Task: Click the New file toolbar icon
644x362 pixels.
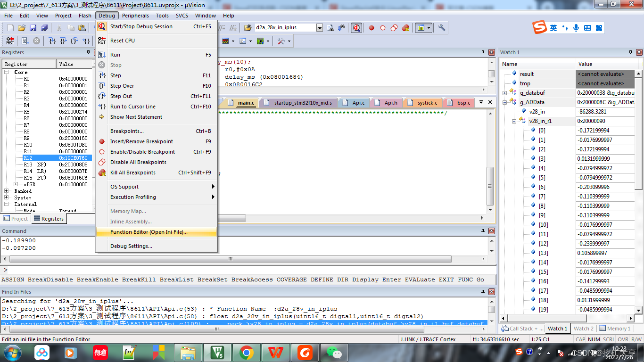Action: pos(10,28)
